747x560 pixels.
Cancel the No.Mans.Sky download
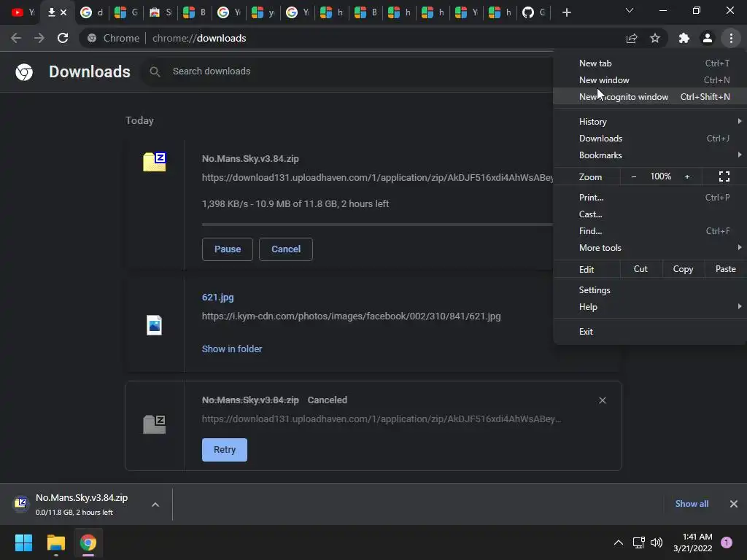click(286, 249)
